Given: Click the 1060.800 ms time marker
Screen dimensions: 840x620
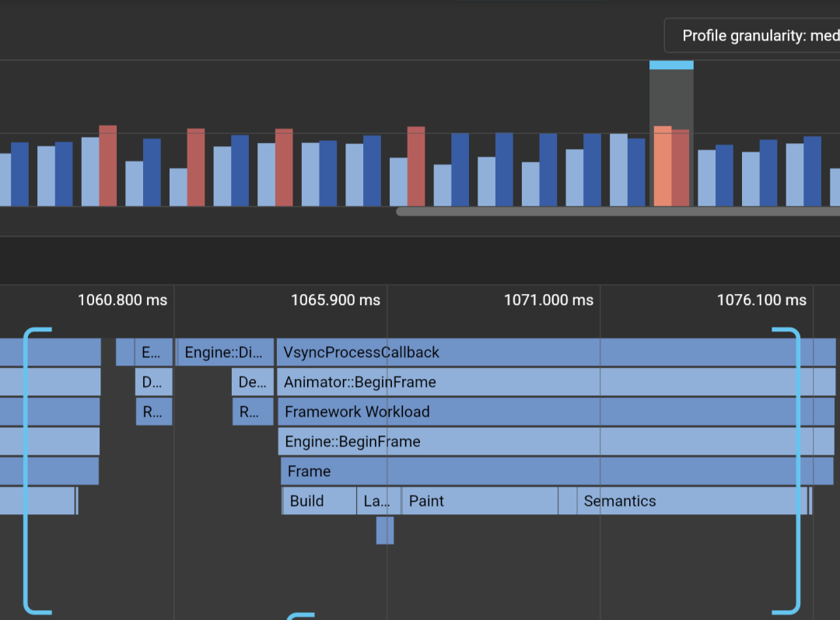Looking at the screenshot, I should click(x=122, y=300).
